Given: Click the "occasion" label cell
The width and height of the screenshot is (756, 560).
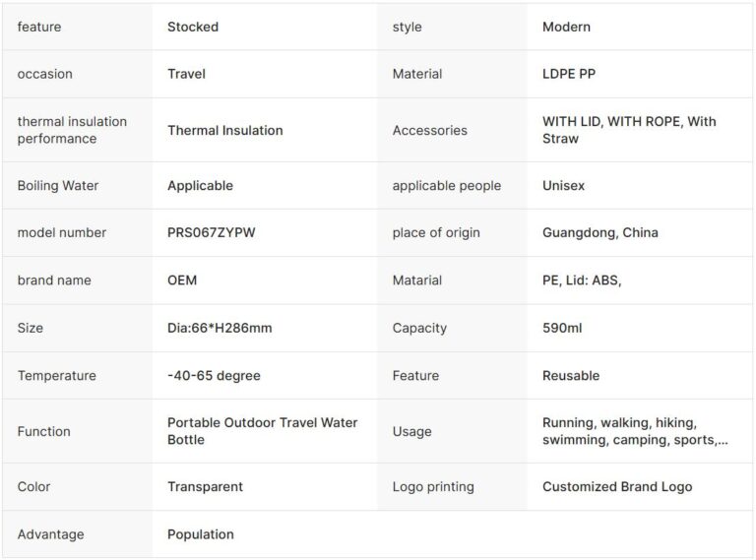Looking at the screenshot, I should (x=45, y=74).
